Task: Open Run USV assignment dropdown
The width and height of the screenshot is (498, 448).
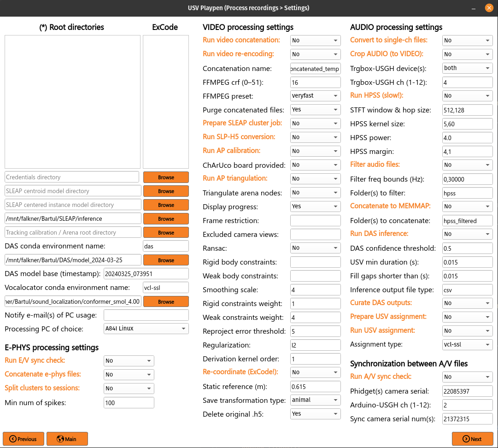Action: [x=467, y=331]
